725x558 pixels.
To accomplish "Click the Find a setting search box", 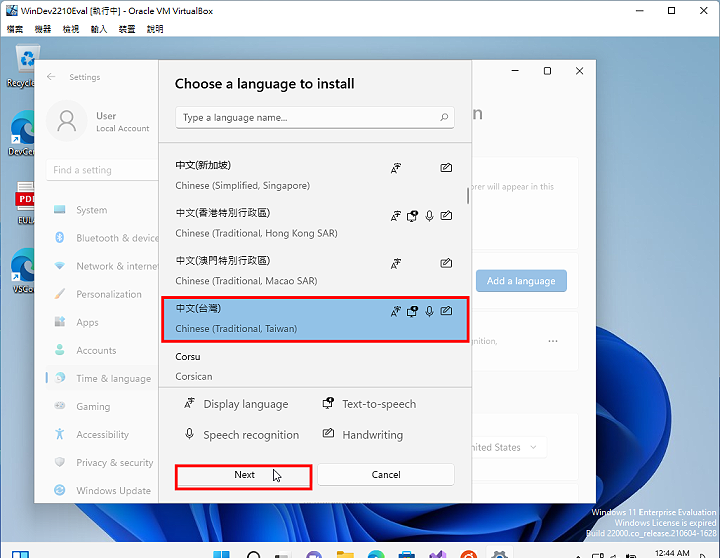I will [x=102, y=170].
